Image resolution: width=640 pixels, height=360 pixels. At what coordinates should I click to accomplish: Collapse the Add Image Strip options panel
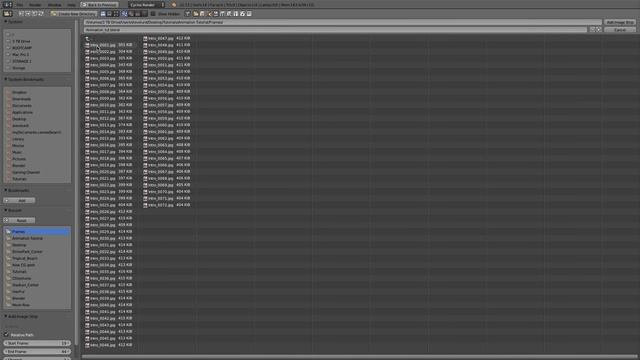point(6,316)
